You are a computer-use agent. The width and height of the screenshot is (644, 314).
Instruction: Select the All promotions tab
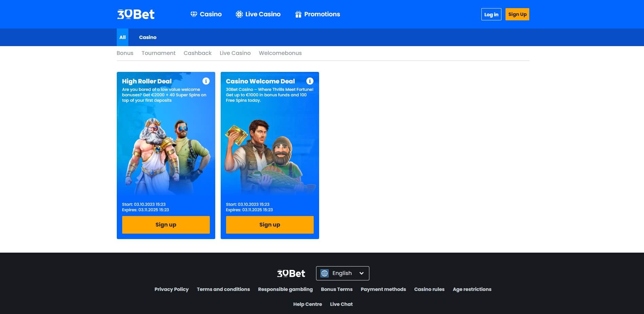[x=123, y=37]
